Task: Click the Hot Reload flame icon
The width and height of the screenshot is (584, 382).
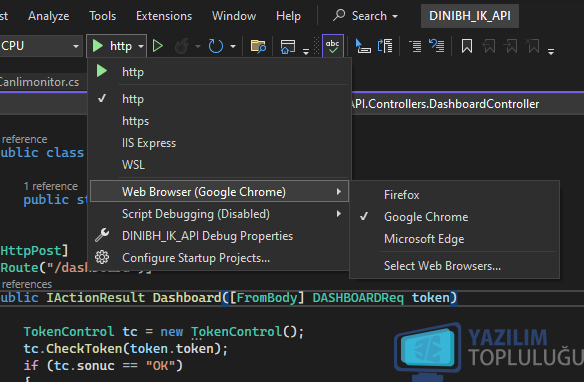Action: pyautogui.click(x=182, y=46)
